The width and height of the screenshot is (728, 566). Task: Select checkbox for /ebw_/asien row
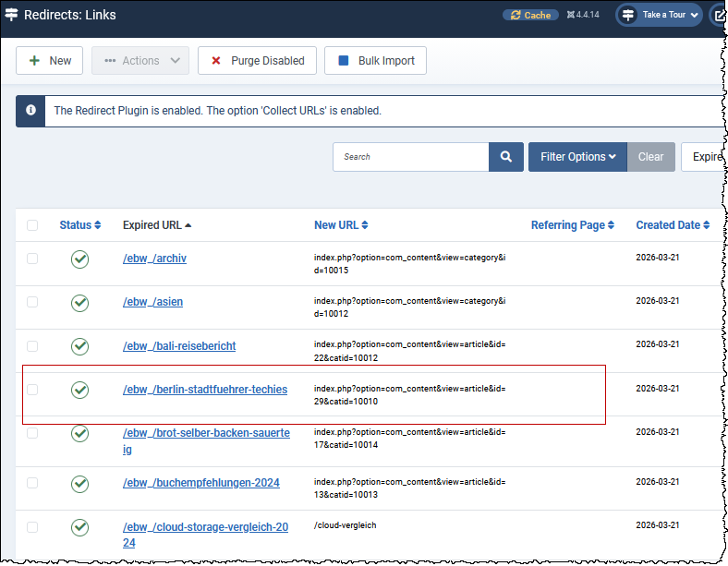(33, 302)
